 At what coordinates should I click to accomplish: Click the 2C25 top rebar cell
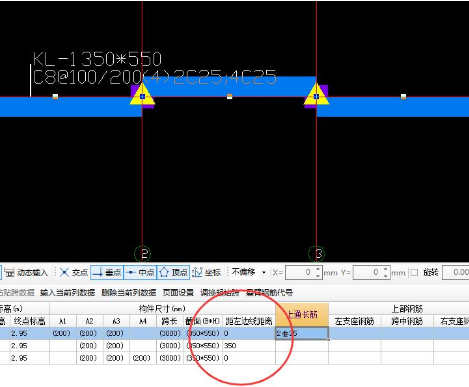click(x=302, y=333)
